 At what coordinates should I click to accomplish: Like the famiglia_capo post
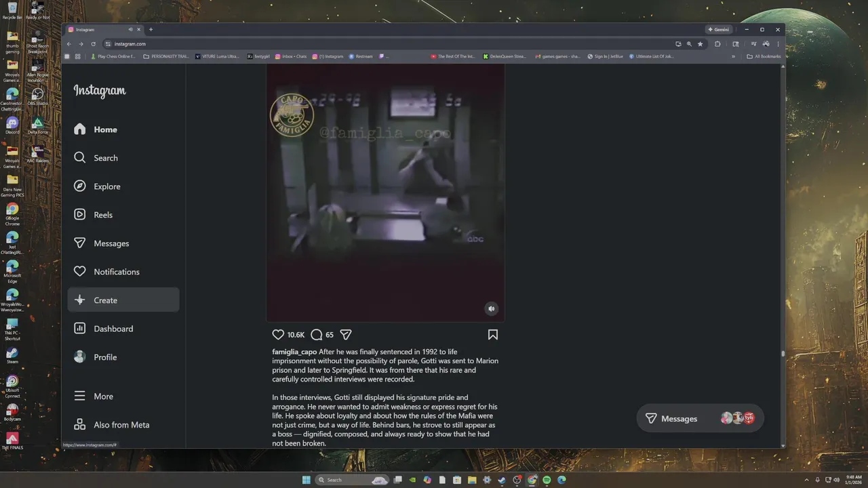(x=278, y=335)
